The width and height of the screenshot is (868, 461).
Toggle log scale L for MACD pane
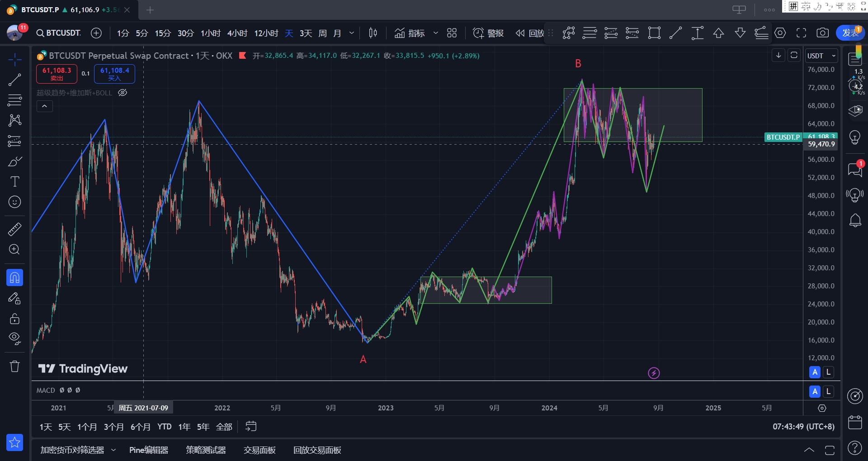[828, 391]
